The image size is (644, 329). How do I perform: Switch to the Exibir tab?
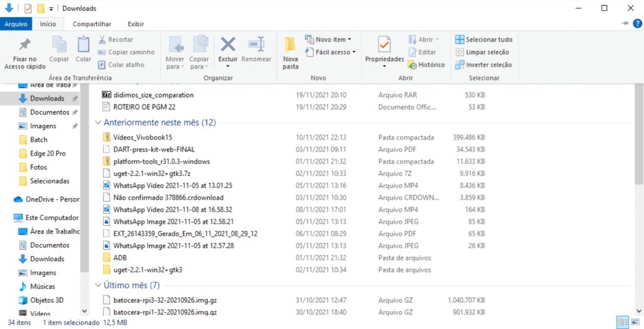[136, 24]
